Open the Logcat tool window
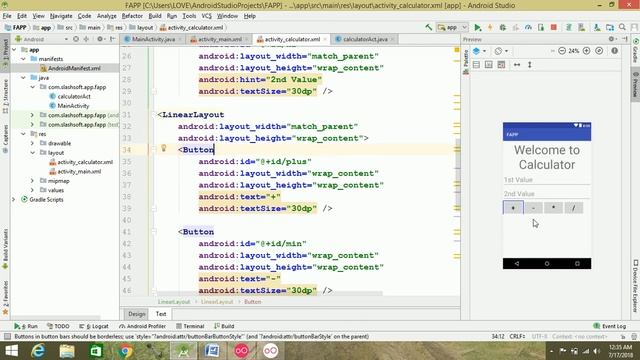 (94, 326)
